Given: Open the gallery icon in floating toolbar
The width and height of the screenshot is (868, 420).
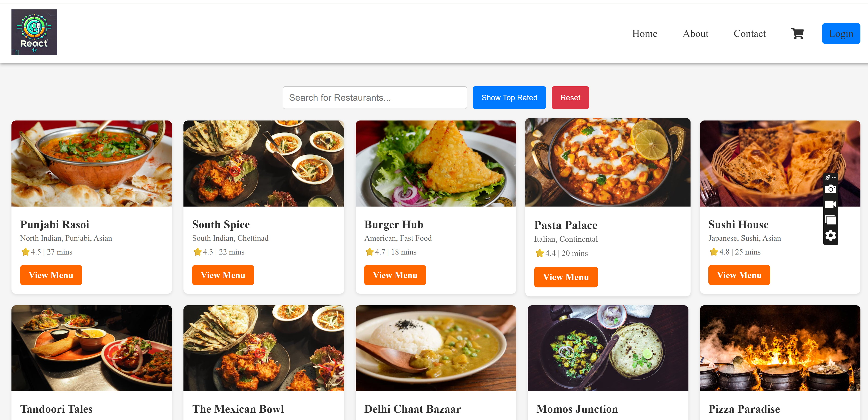Looking at the screenshot, I should [830, 220].
